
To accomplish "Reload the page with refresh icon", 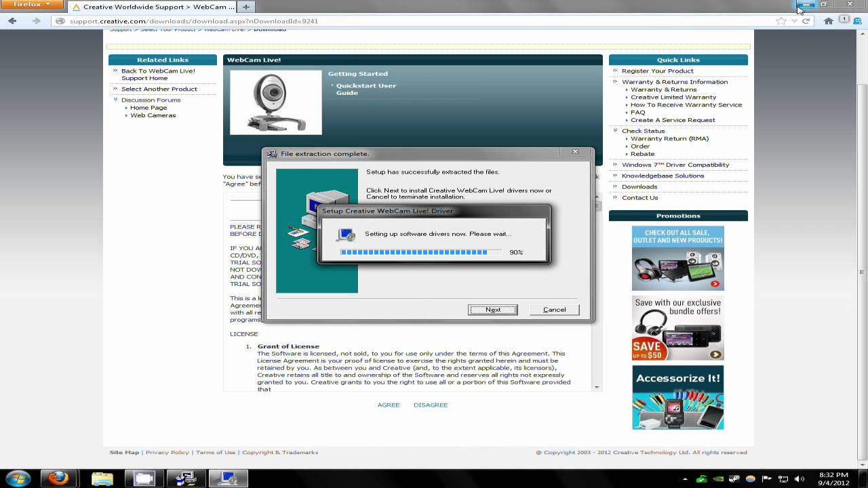I will [806, 21].
